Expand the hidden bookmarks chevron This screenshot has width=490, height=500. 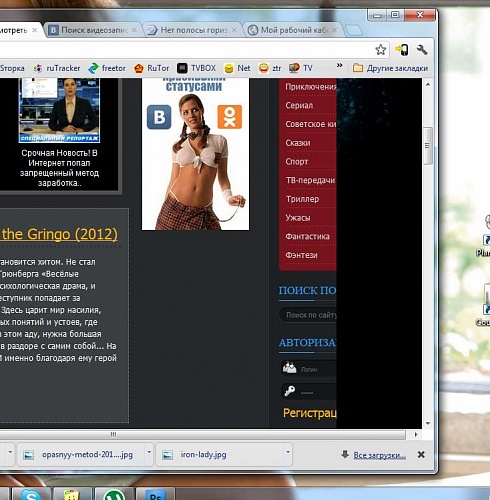339,65
